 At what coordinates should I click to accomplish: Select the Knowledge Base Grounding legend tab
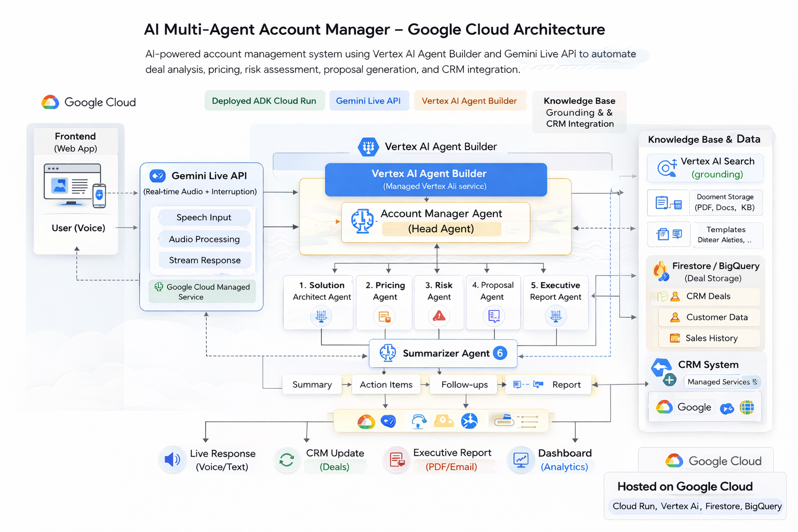pyautogui.click(x=580, y=112)
